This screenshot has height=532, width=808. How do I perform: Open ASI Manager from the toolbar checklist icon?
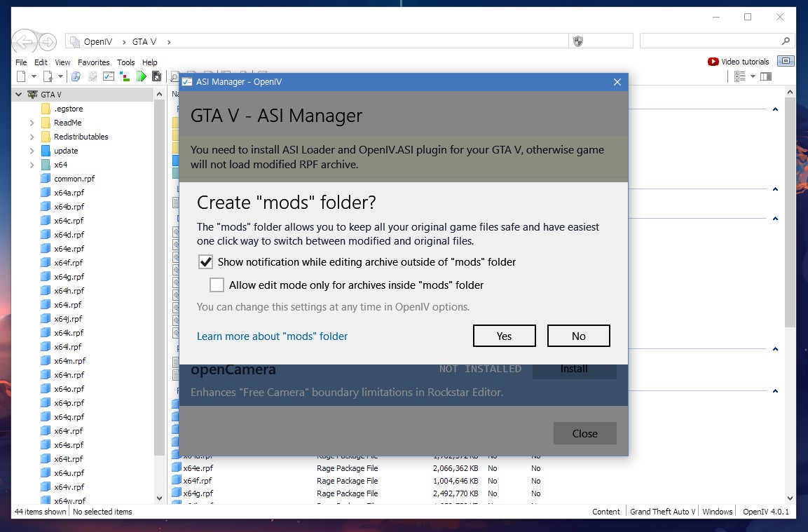[x=109, y=77]
